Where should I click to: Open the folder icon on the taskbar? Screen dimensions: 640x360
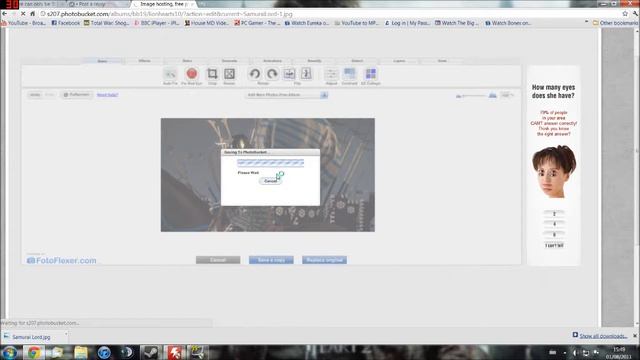(81, 352)
